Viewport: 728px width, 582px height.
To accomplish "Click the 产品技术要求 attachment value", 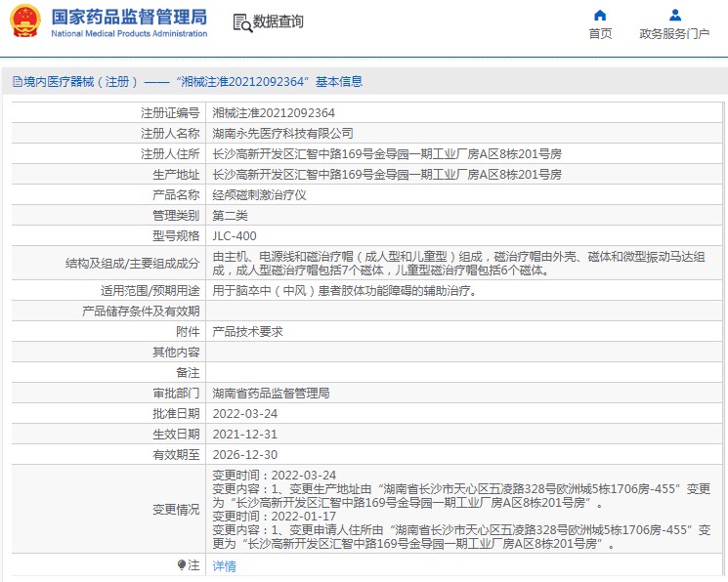I will point(247,331).
